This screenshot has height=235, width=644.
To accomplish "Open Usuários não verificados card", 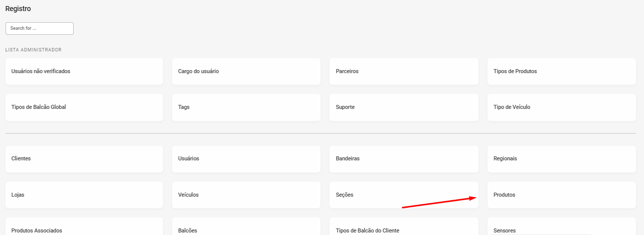I will (x=84, y=71).
